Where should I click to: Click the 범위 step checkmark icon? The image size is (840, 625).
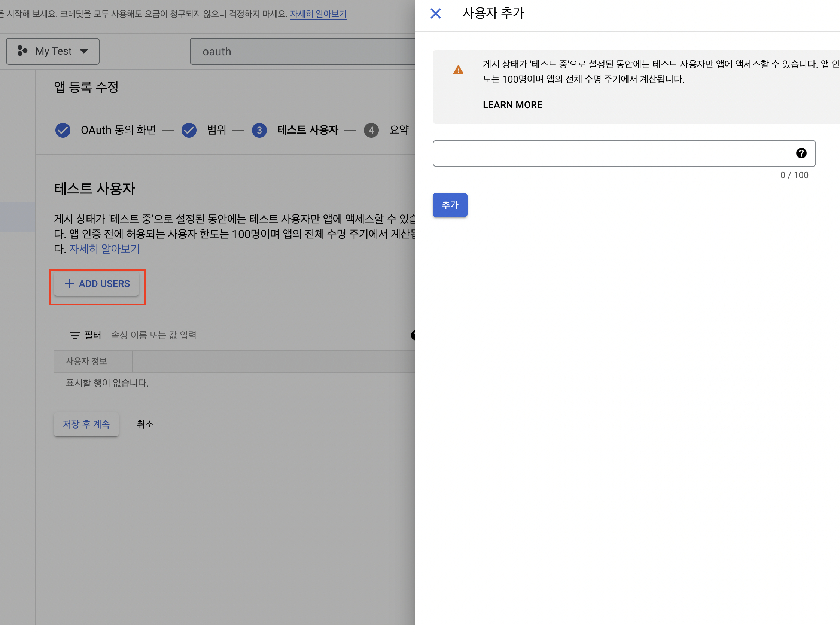click(x=189, y=130)
